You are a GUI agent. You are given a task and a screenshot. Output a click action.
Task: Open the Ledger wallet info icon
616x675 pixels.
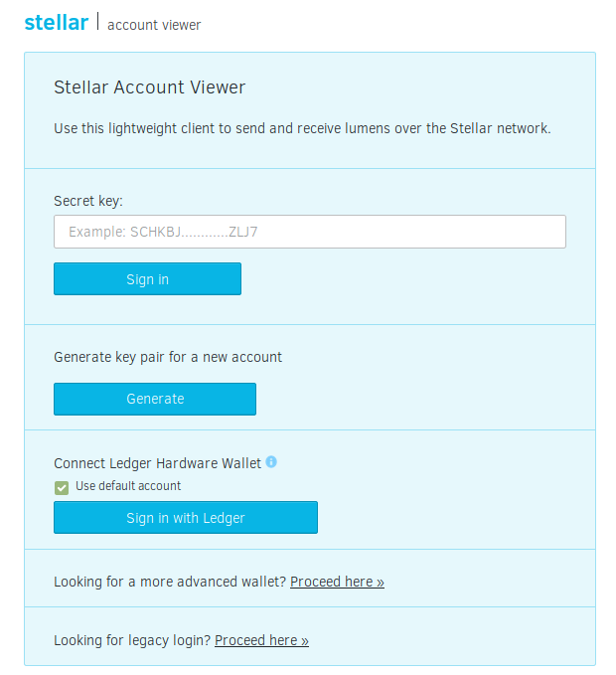[x=271, y=462]
